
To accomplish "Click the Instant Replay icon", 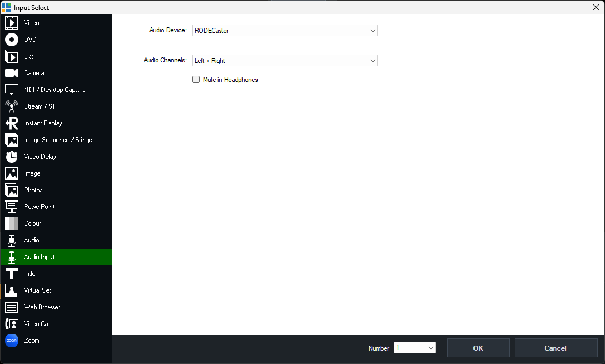I will tap(12, 123).
